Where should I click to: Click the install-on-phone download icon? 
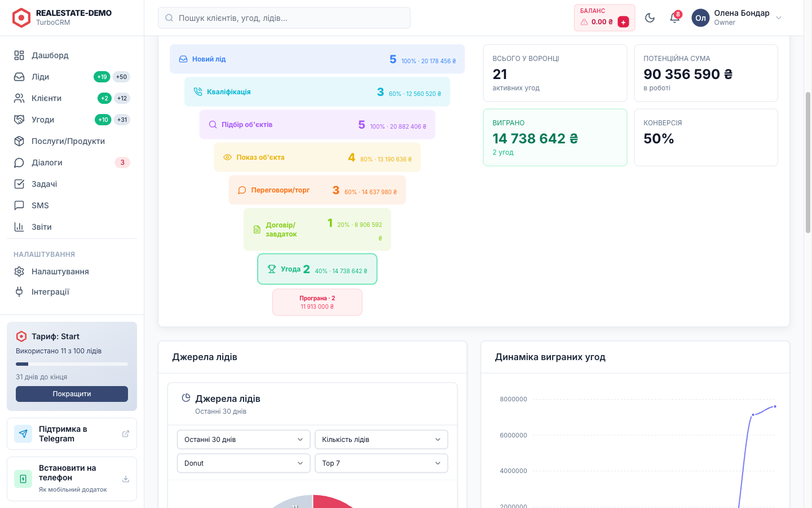126,479
